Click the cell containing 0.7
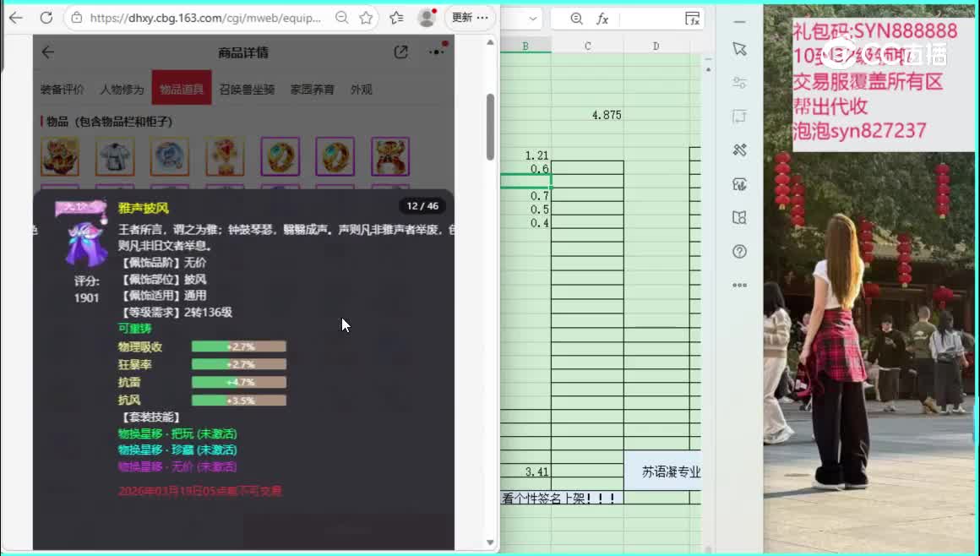The image size is (980, 556). pyautogui.click(x=525, y=196)
